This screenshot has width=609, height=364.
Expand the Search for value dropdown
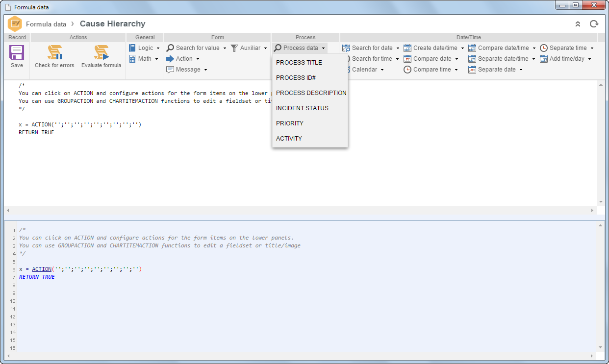point(225,49)
